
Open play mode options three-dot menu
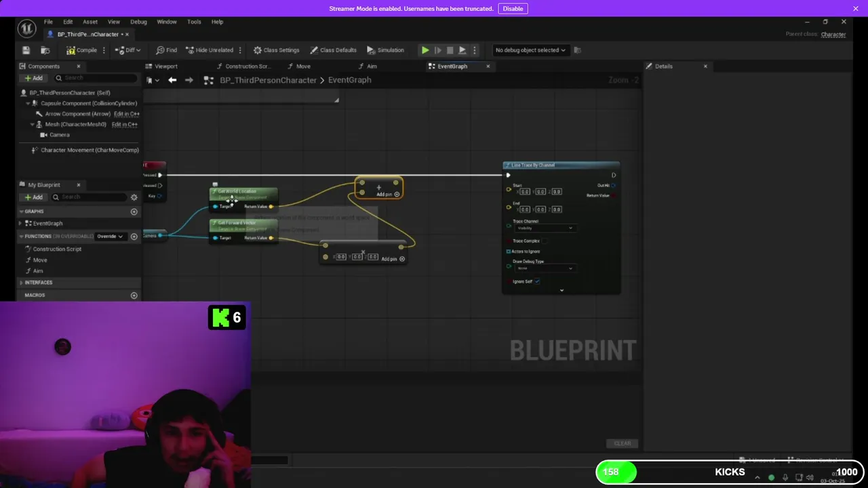[475, 50]
